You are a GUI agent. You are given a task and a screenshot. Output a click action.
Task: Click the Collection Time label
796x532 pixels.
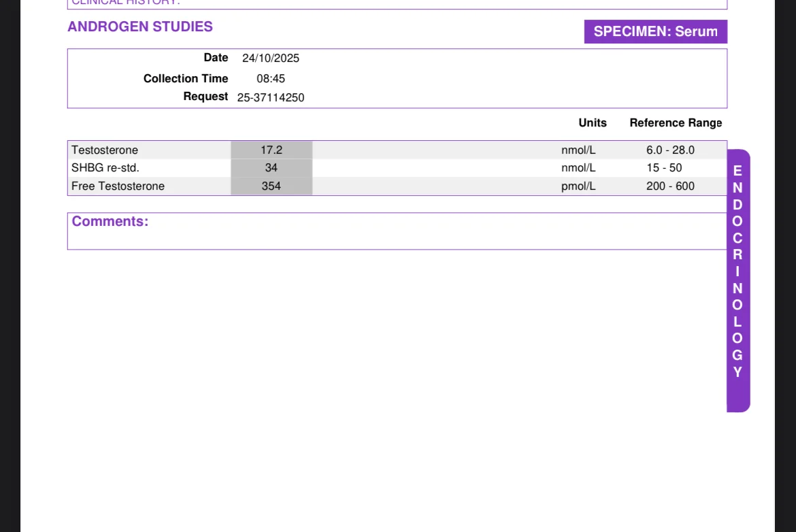(186, 79)
